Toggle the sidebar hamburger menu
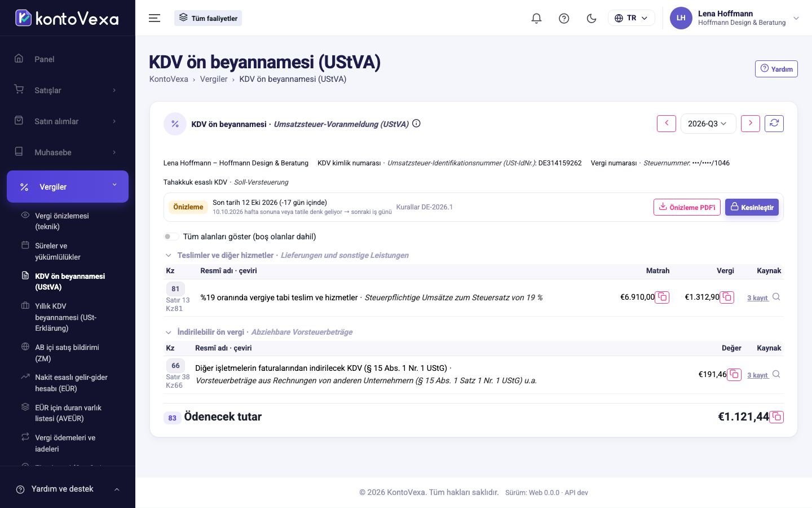This screenshot has width=812, height=508. (x=155, y=18)
